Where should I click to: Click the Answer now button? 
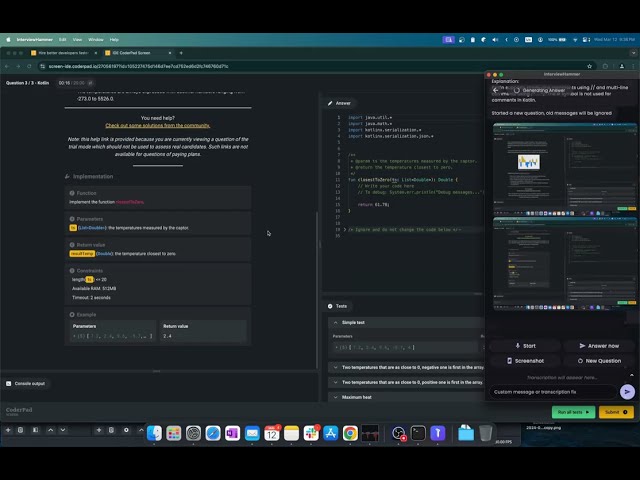[x=599, y=346]
